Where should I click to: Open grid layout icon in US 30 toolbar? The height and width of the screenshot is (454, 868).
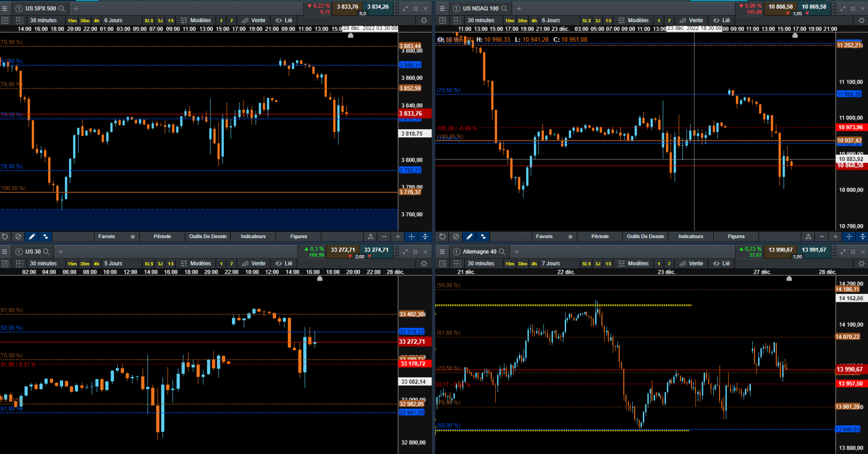[19, 264]
